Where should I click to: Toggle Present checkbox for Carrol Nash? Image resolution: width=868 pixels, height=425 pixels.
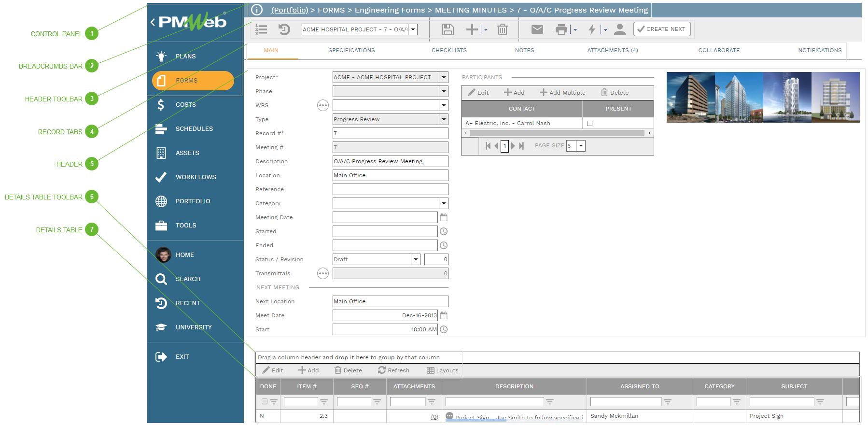pos(589,124)
